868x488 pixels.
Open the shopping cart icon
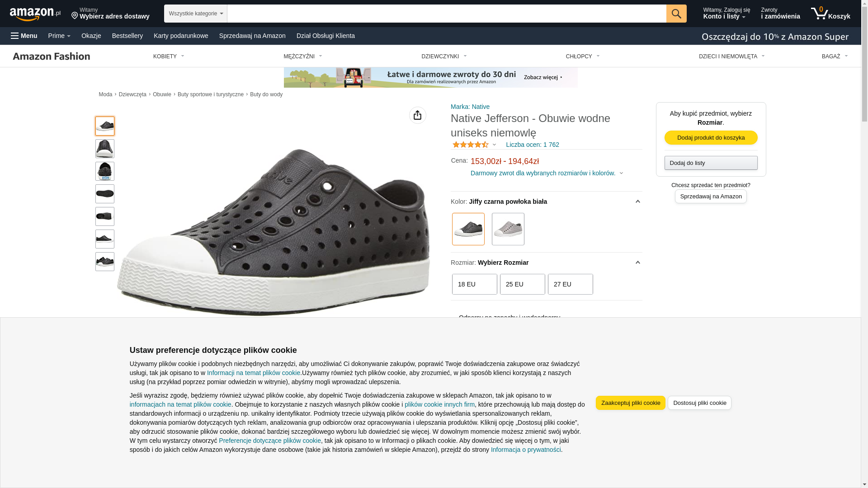819,14
